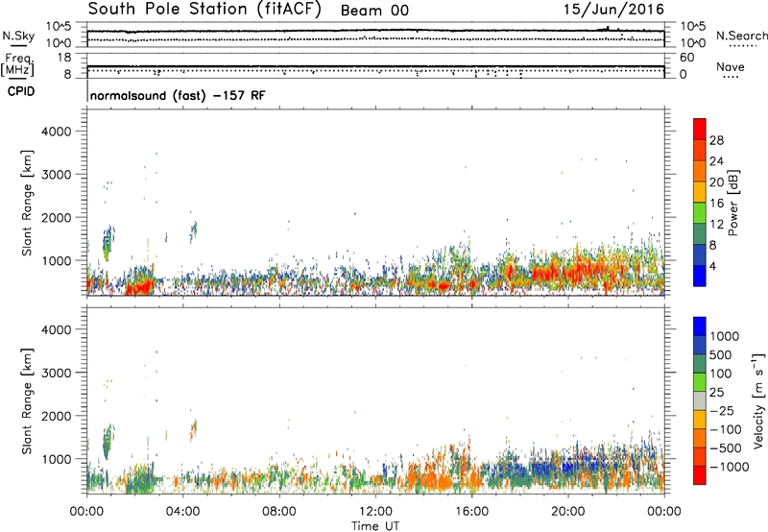This screenshot has height=532, width=768.
Task: Click the '4000' tick on power panel
Action: click(56, 132)
